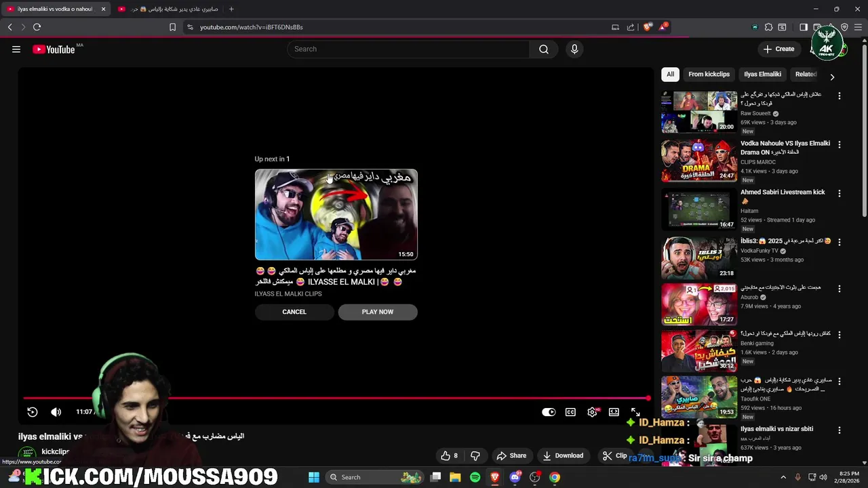Cancel the up next autoplay
This screenshot has height=488, width=868.
tap(294, 312)
